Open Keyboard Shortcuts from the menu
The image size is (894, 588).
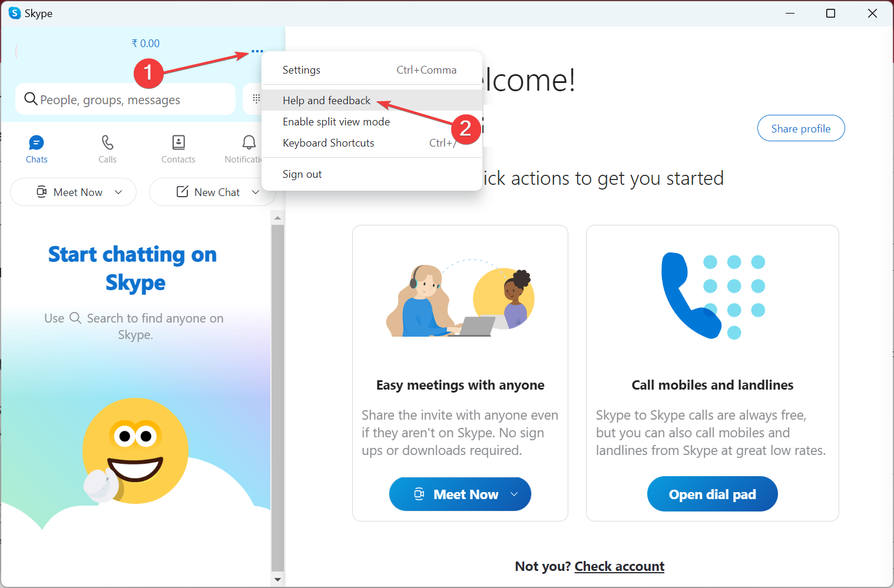pos(372,143)
